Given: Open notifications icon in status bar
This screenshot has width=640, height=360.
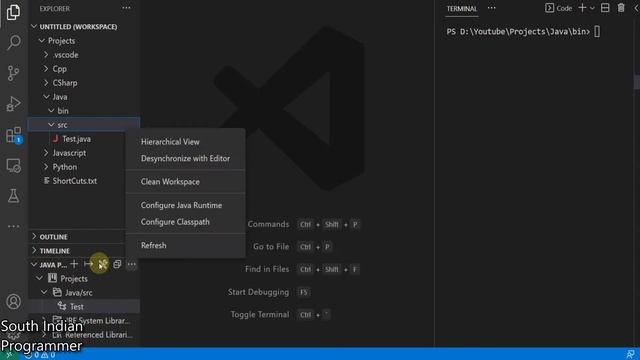Looking at the screenshot, I should [x=630, y=354].
